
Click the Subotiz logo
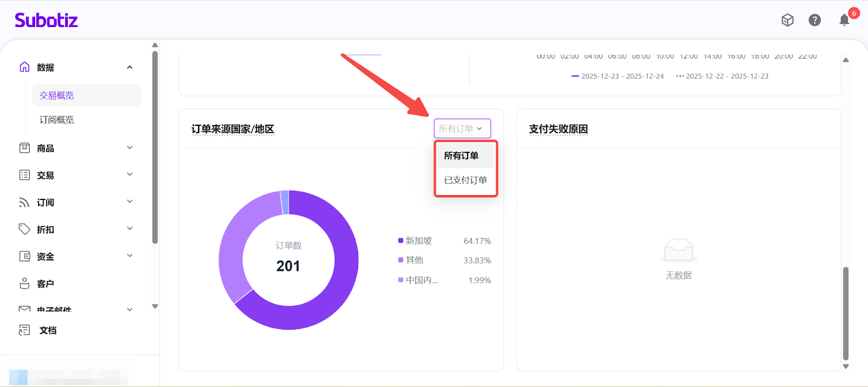46,21
